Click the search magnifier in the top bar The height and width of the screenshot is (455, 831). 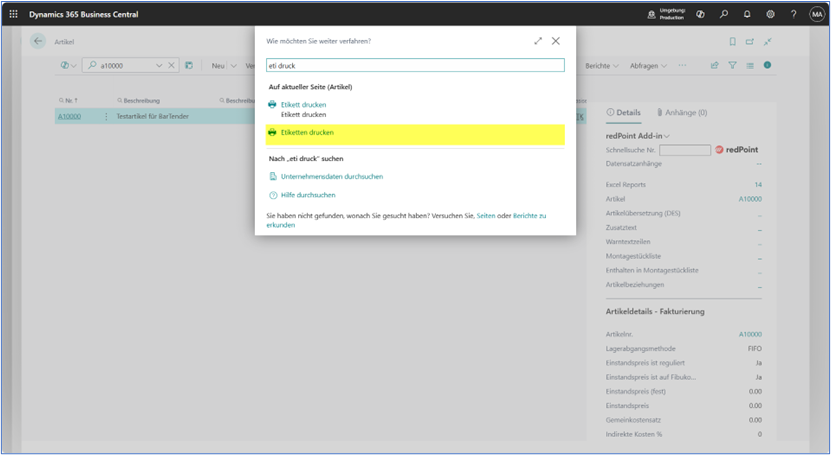pyautogui.click(x=724, y=14)
